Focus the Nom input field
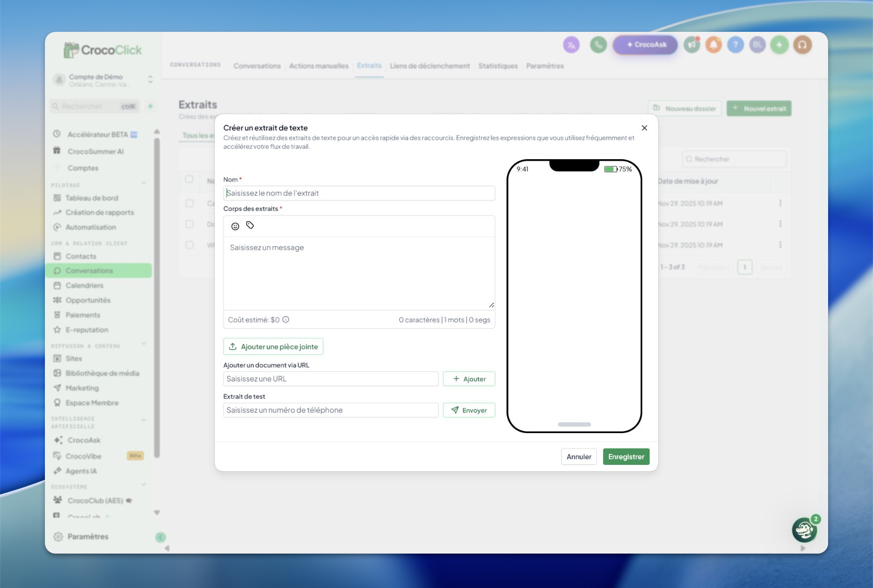 click(359, 193)
